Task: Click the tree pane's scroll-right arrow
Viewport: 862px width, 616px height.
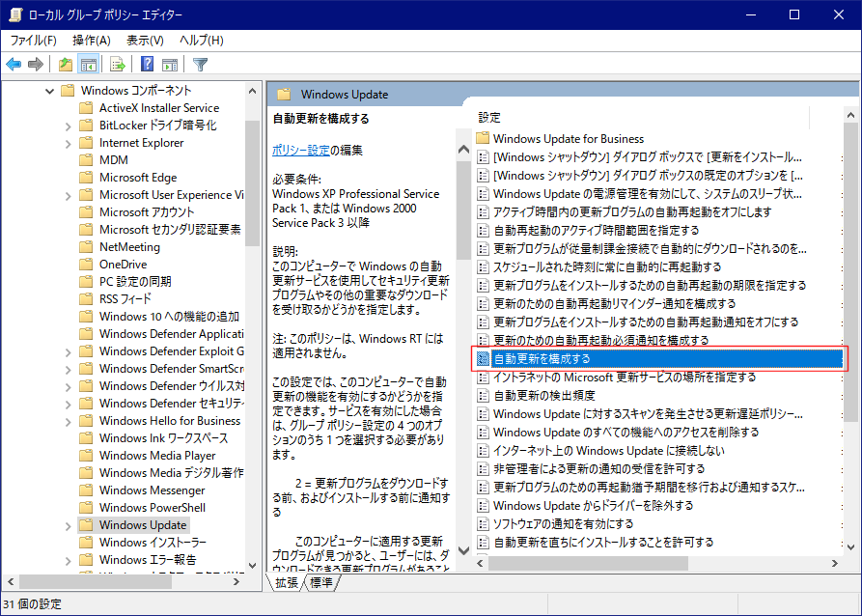Action: (236, 581)
